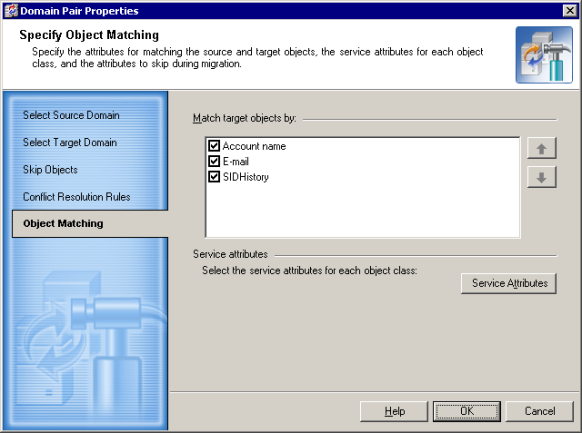Cancel the Domain Pair Properties dialog

point(540,411)
